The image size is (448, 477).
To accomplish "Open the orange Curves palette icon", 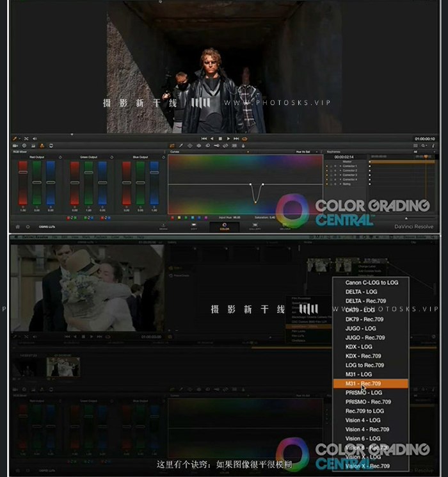I will click(172, 146).
